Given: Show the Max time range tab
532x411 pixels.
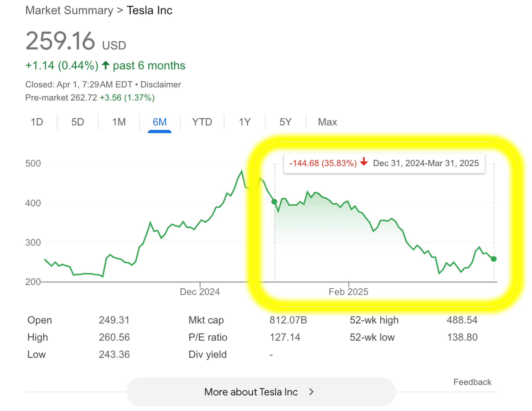Looking at the screenshot, I should [x=327, y=122].
